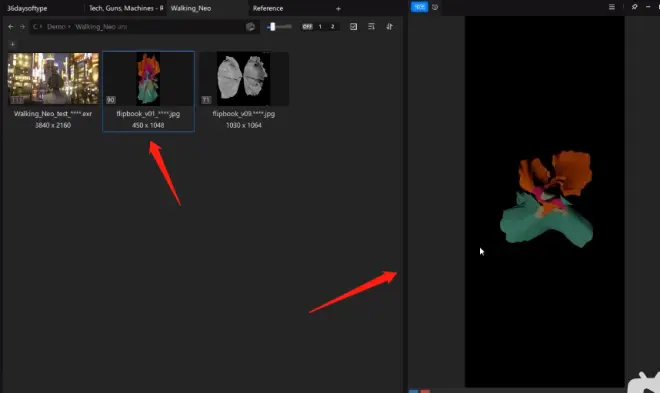This screenshot has width=660, height=393.
Task: Select the Walking_Neo_test exr thumbnail
Action: point(53,78)
